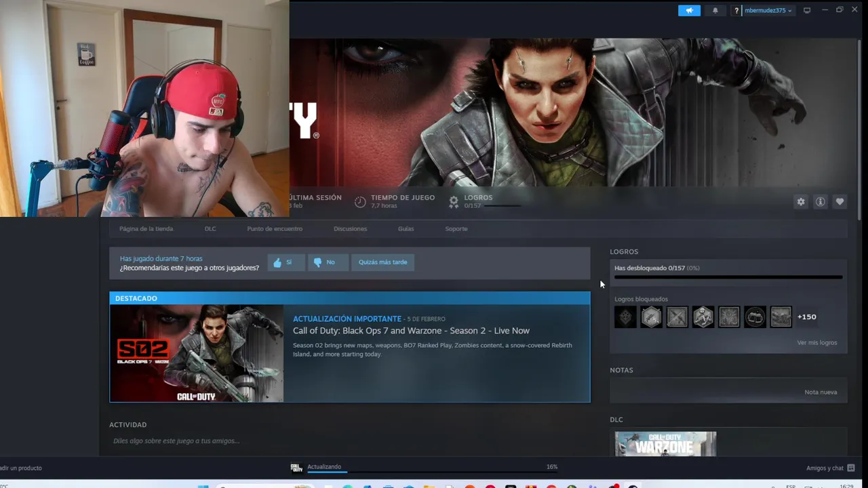
Task: Click the Logros gear-badge icon in header
Action: click(454, 201)
